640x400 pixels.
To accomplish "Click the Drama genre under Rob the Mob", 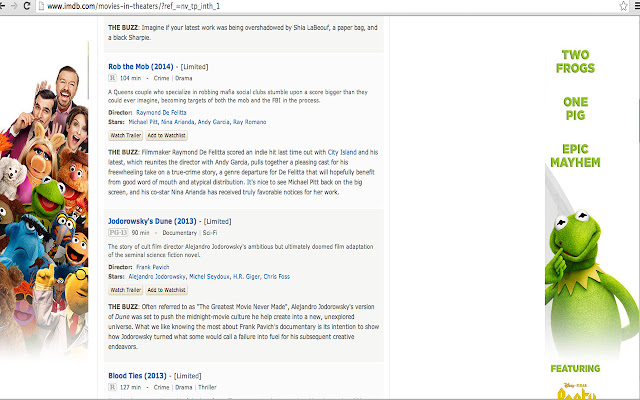I will tap(184, 78).
